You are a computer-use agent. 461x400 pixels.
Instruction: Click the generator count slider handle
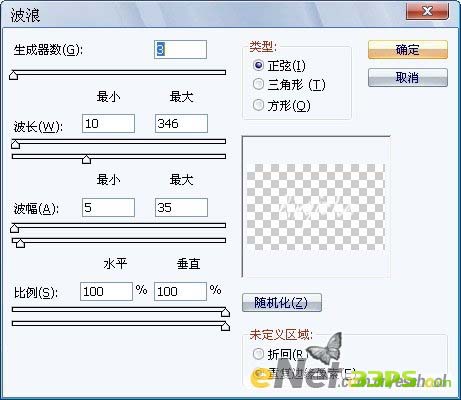(x=14, y=75)
